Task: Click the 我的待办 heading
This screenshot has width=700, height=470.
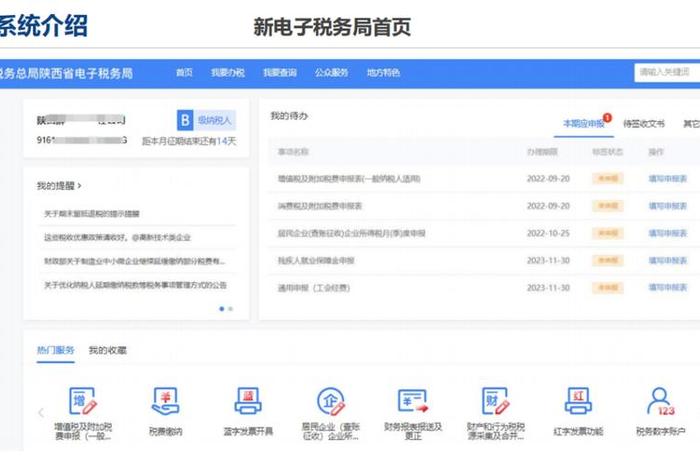Action: coord(289,116)
